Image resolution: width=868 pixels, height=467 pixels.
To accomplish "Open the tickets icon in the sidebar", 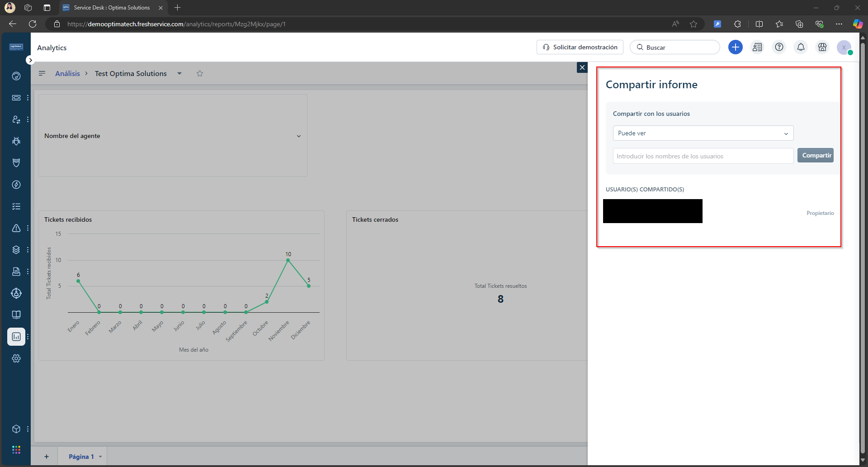I will [x=16, y=98].
